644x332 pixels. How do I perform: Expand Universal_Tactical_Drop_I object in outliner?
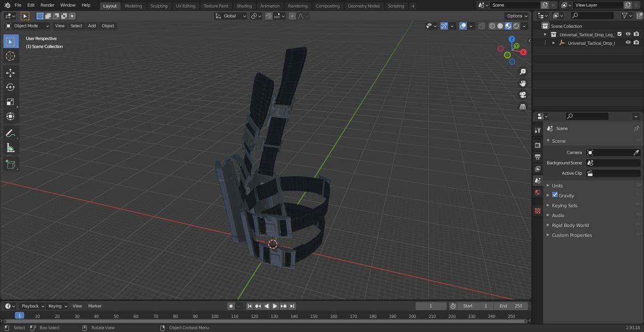553,43
